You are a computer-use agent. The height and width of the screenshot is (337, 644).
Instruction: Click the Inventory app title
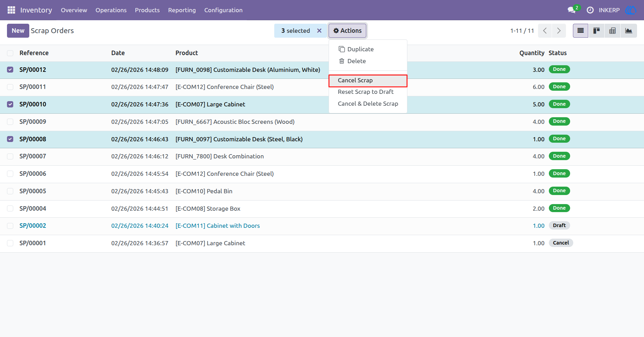[x=36, y=10]
